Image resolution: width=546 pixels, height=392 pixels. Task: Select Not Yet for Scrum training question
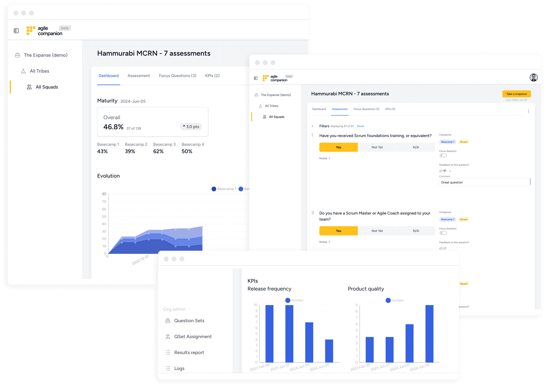coord(377,147)
